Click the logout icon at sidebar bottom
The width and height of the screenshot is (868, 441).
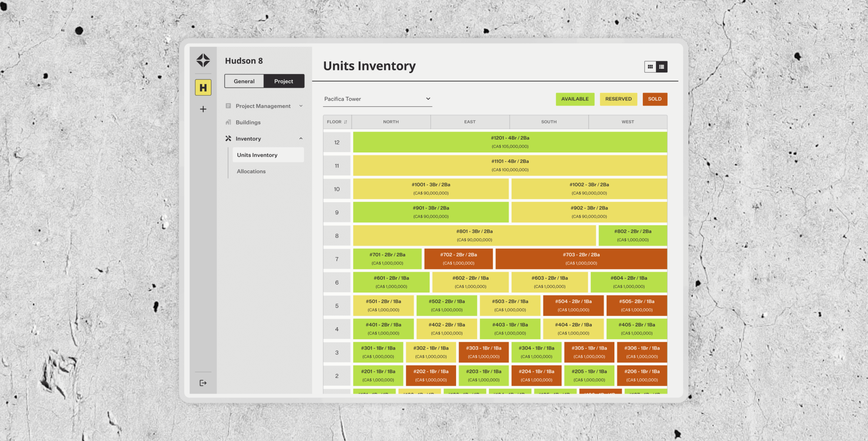203,382
